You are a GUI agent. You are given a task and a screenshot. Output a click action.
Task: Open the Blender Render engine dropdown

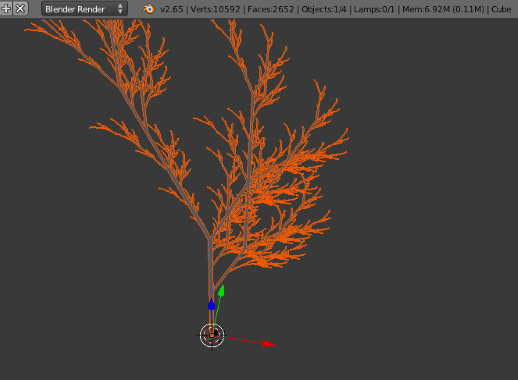(x=84, y=9)
